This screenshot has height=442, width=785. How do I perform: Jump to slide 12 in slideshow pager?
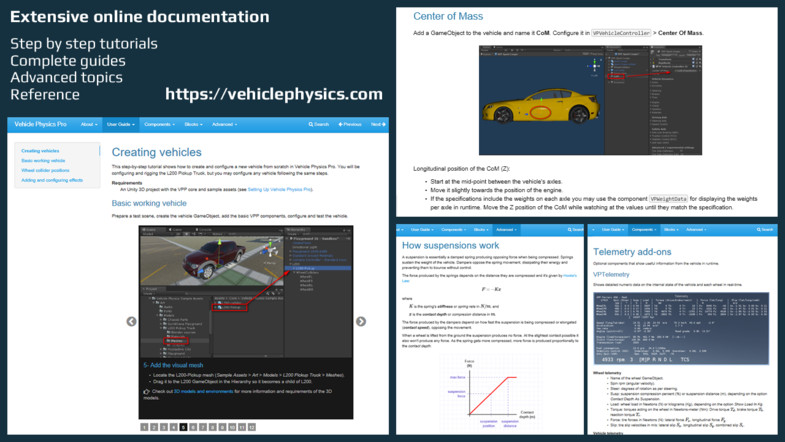[x=252, y=427]
